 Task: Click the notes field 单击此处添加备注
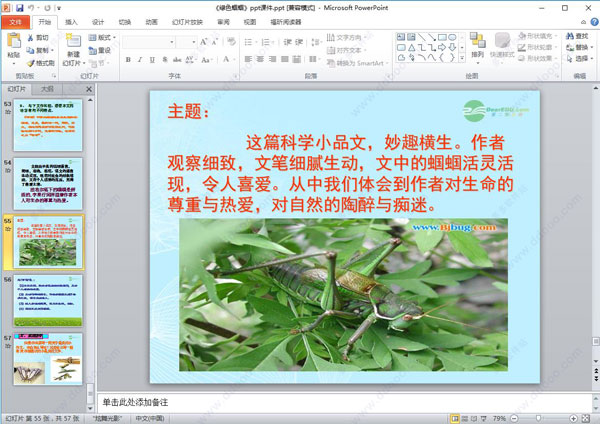tap(344, 402)
